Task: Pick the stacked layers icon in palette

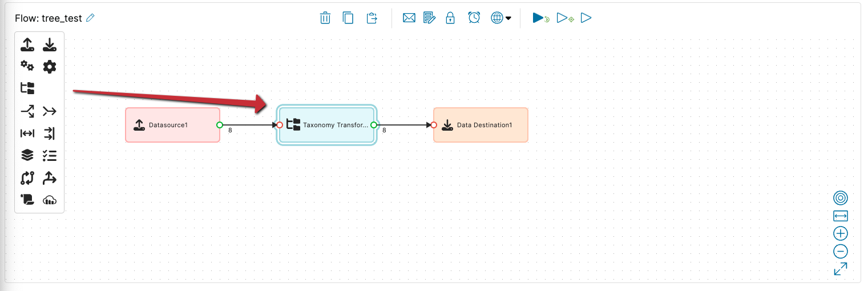Action: tap(27, 155)
